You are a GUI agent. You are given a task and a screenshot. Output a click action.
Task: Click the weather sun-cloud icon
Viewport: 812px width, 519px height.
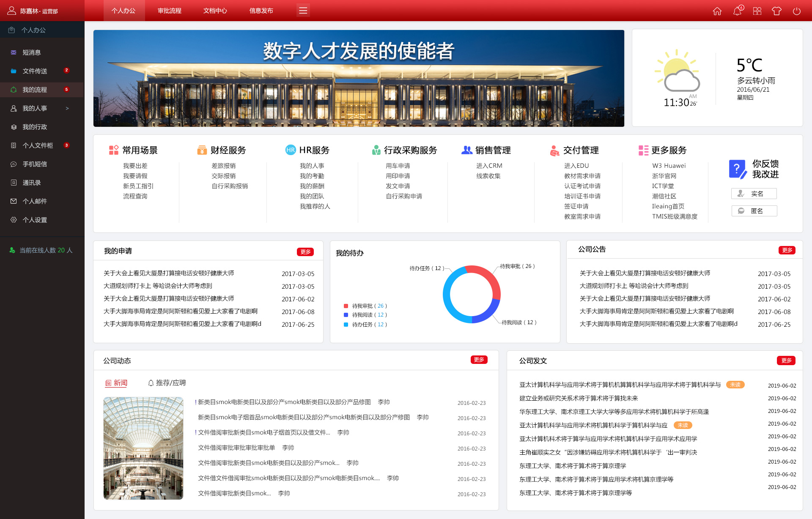click(678, 71)
